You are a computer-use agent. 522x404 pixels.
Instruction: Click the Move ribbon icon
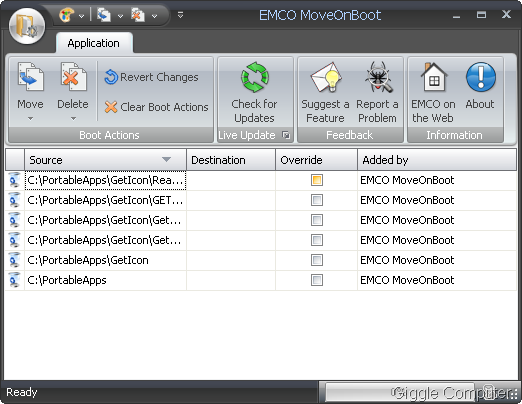[30, 77]
